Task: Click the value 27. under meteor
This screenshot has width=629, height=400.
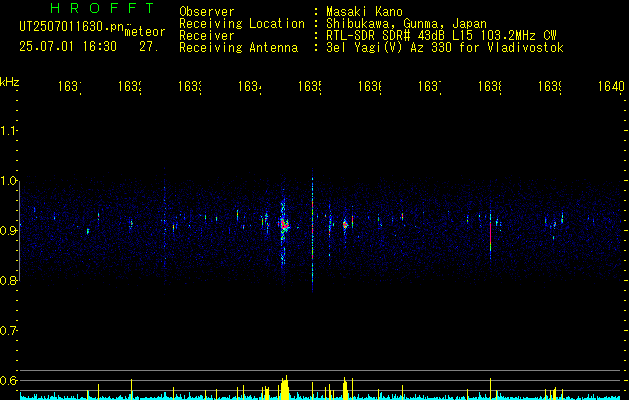Action: 149,47
